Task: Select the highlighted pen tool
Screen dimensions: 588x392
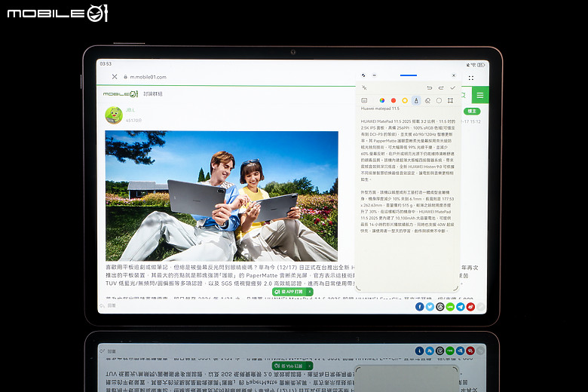Action: pos(416,100)
